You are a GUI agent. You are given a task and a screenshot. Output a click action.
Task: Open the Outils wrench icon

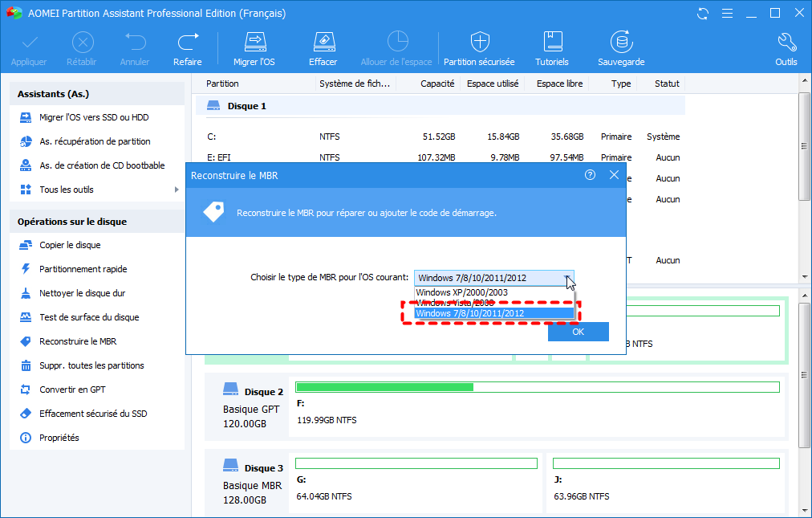(786, 43)
